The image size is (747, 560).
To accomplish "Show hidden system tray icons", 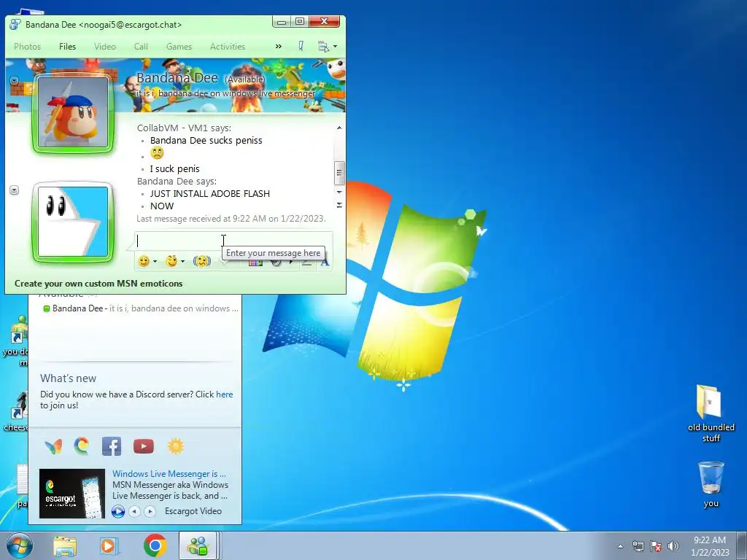I will 620,546.
